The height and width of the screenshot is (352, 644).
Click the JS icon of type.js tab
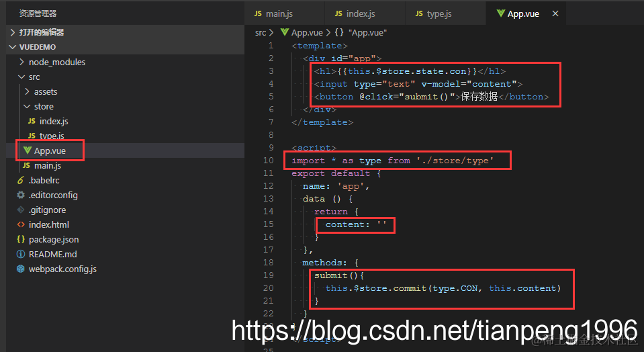[419, 13]
